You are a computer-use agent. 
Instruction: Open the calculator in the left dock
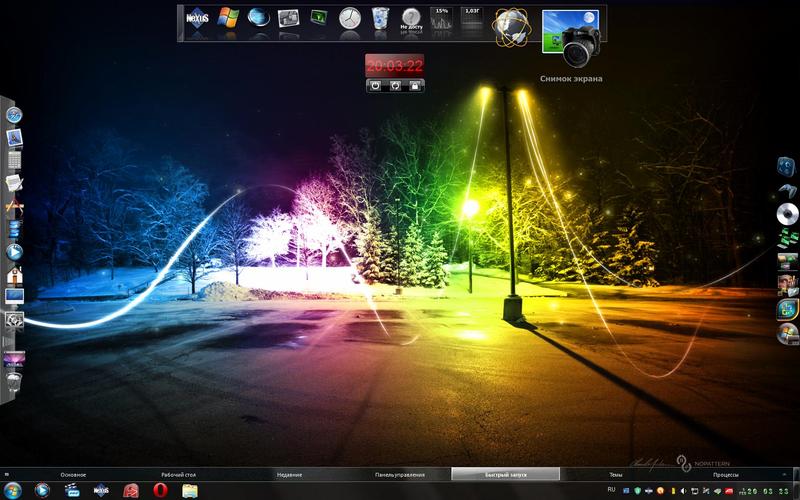click(14, 160)
